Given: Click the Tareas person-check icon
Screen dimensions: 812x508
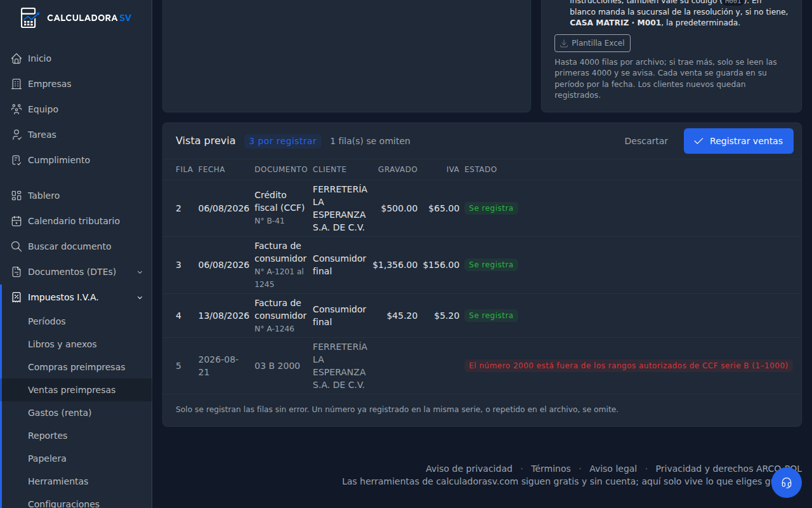Looking at the screenshot, I should click(16, 135).
